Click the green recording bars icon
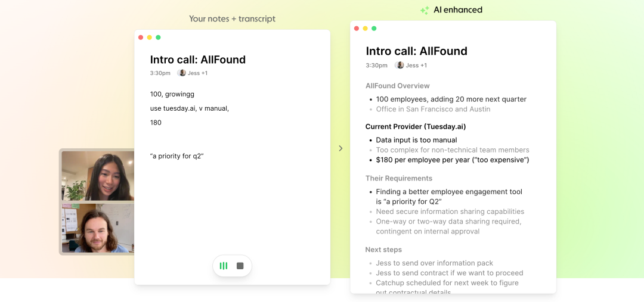Screen dimensions: 644x302 224,266
